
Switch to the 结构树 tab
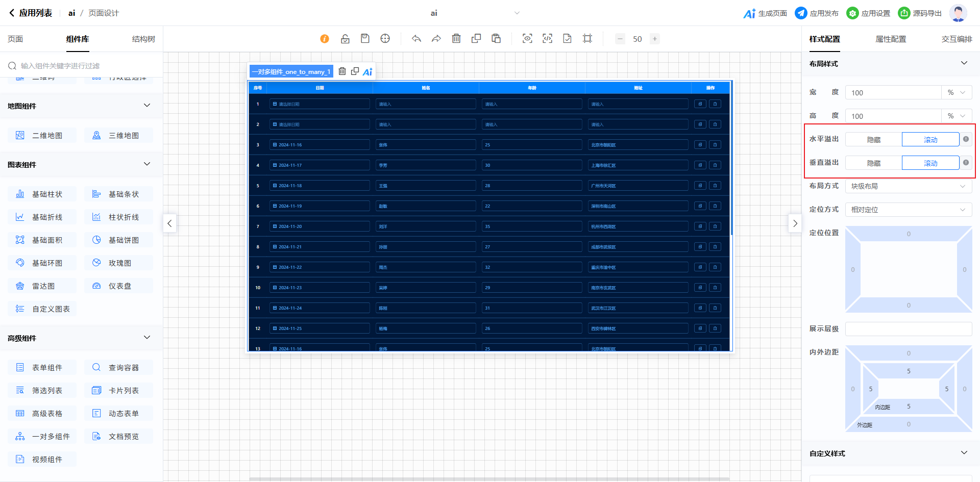pos(143,39)
